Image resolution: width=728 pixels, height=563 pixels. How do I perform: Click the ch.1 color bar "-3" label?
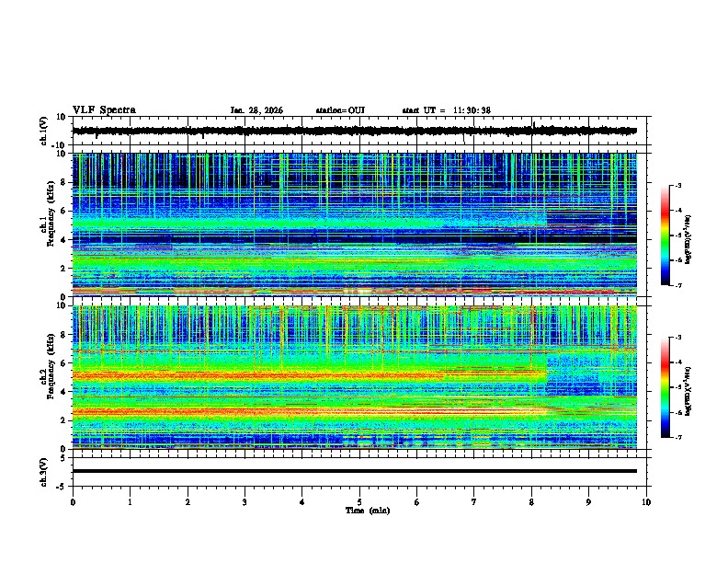click(x=677, y=185)
